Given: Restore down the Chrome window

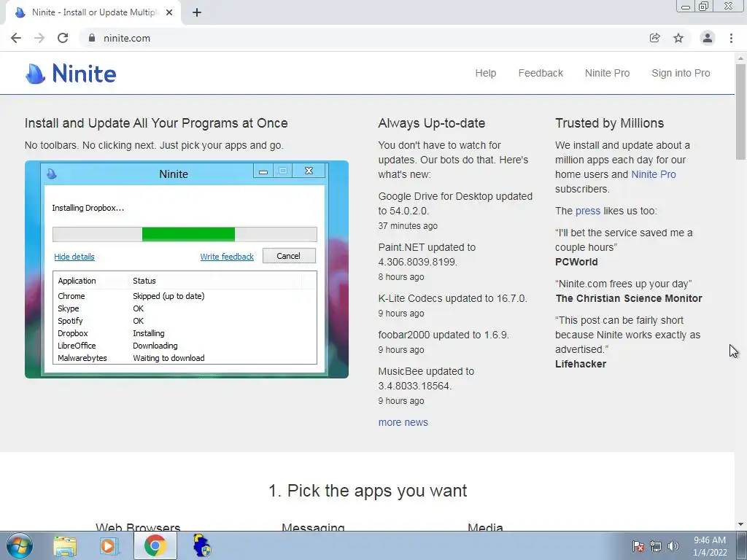Looking at the screenshot, I should (704, 6).
